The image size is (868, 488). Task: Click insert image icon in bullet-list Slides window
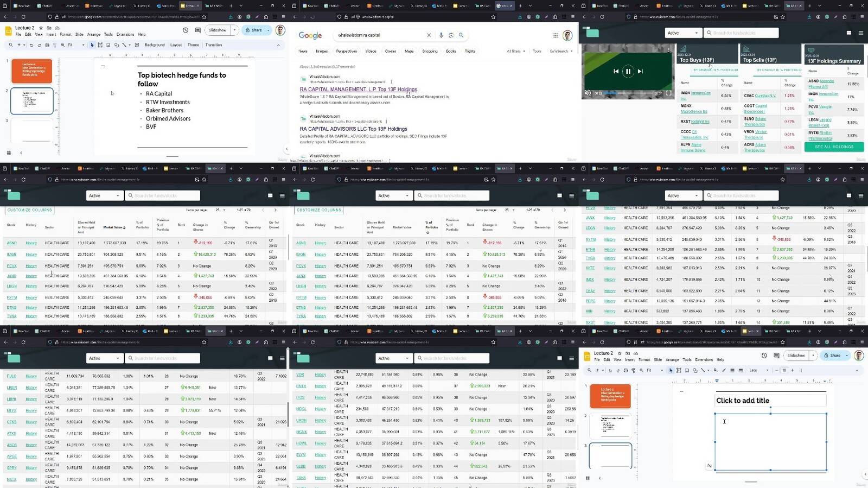click(108, 45)
